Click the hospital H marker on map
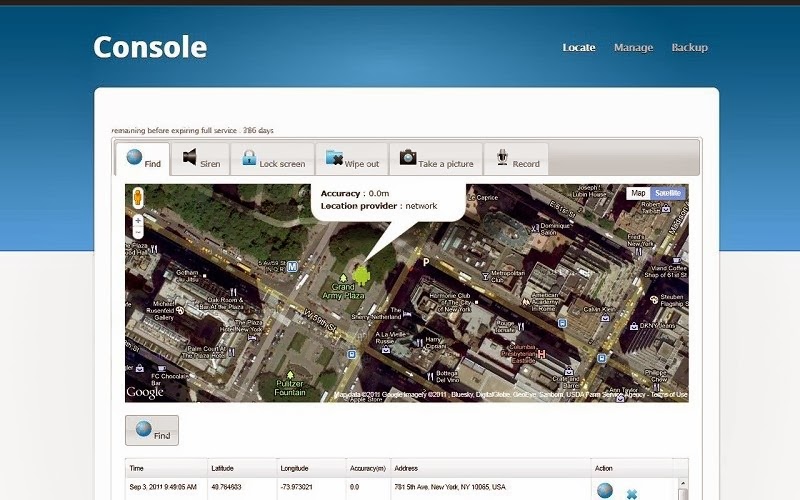This screenshot has width=800, height=500. point(541,354)
